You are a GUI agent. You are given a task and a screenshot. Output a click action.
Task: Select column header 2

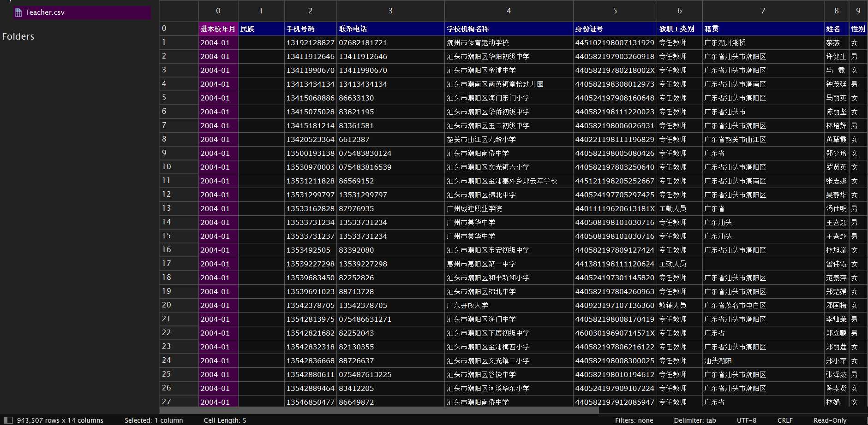(311, 11)
